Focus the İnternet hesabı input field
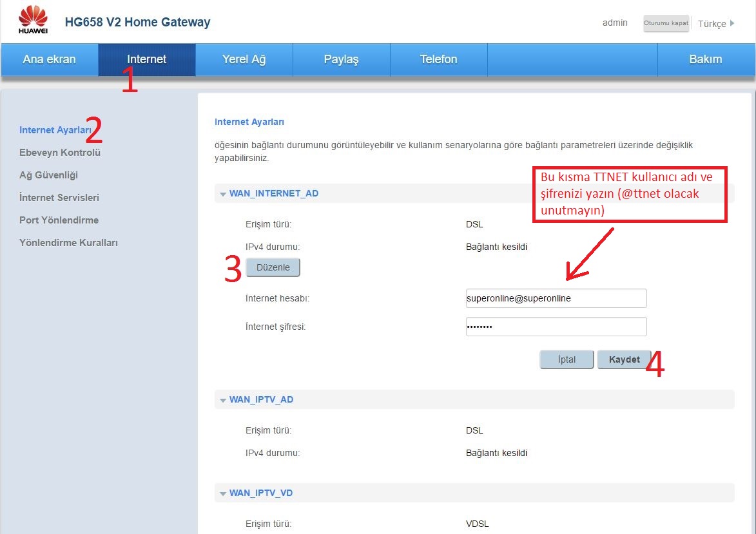Screen dimensions: 756x534 click(x=556, y=298)
